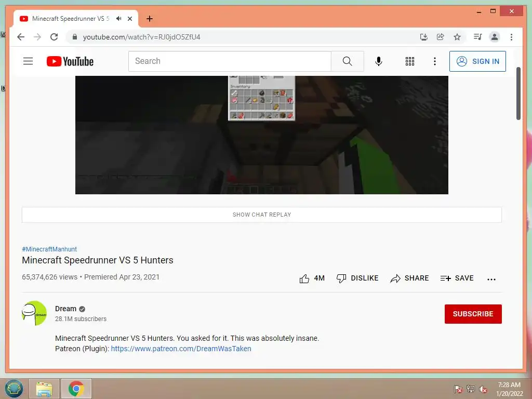This screenshot has width=532, height=399.
Task: Select the address bar URL
Action: point(141,37)
